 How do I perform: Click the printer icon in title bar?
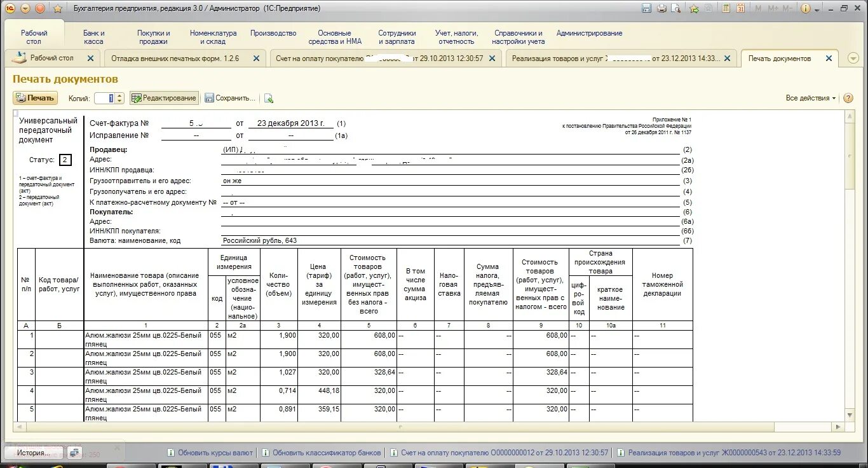tap(661, 8)
